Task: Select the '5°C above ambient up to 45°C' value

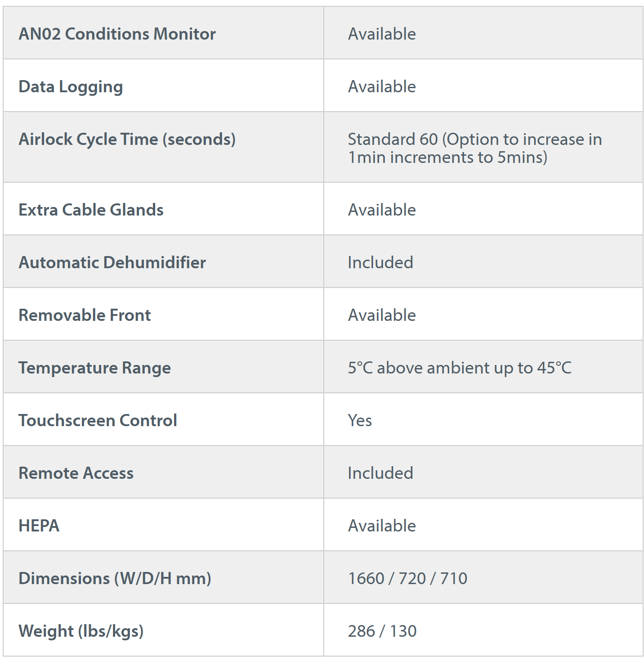Action: click(x=459, y=368)
